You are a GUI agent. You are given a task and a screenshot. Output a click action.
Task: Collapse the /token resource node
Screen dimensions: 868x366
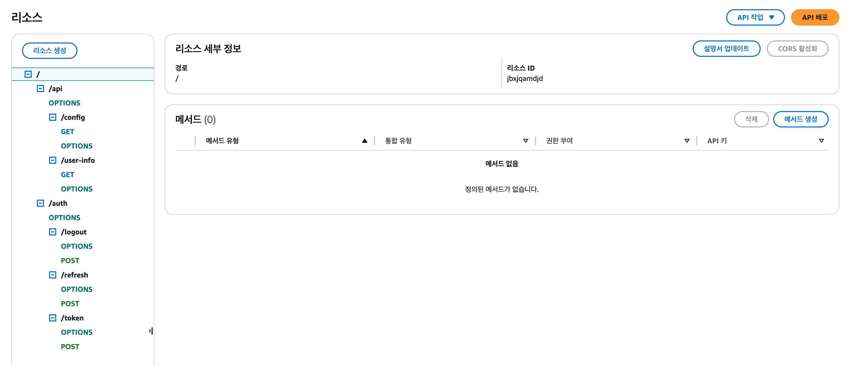[53, 318]
